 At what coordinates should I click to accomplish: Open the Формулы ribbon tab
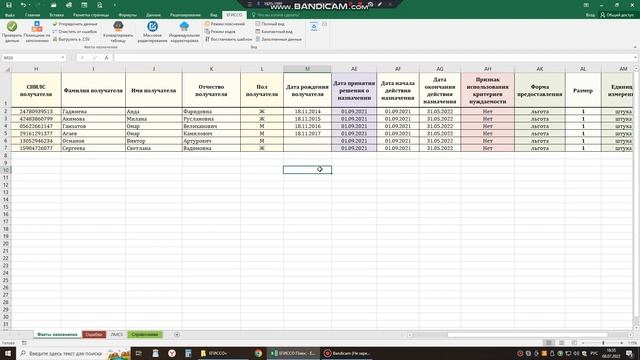(x=127, y=15)
